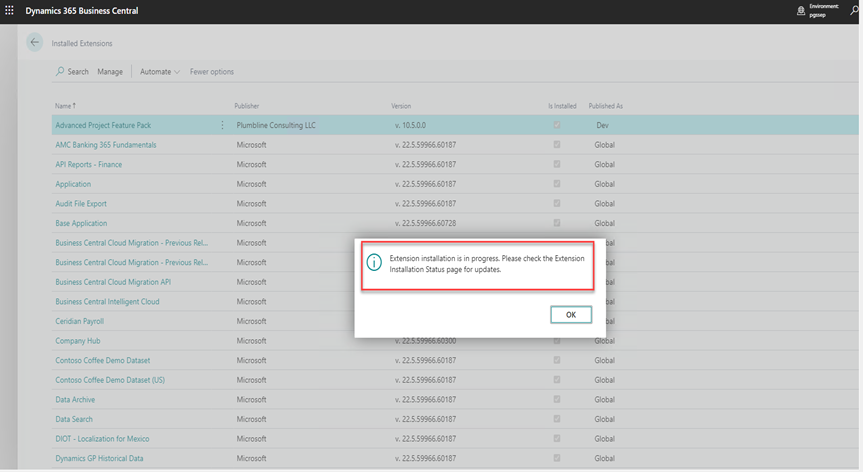This screenshot has height=472, width=863.
Task: Toggle Is Installed checkbox for AMC Banking 365 Fundamentals
Action: click(557, 145)
